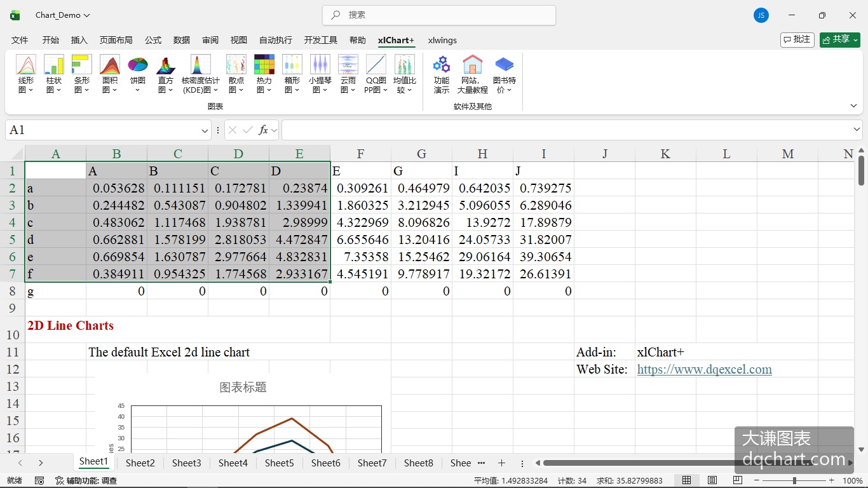868x488 pixels.
Task: Open the 条形图 bar chart menu
Action: [82, 74]
